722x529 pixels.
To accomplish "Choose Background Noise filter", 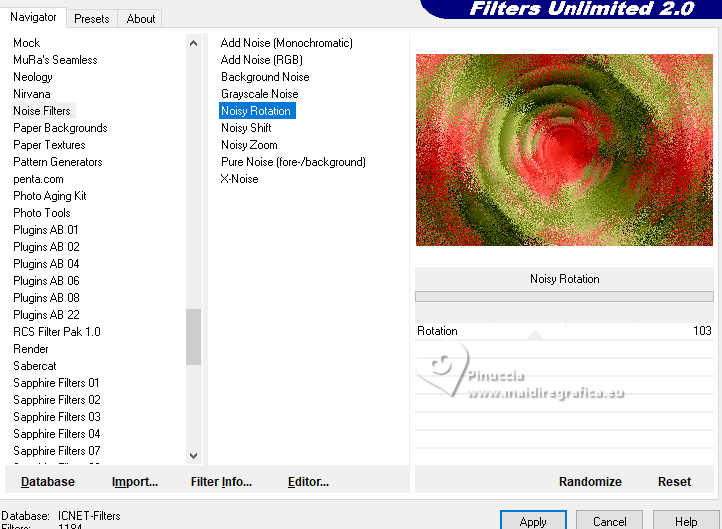I will (x=265, y=77).
